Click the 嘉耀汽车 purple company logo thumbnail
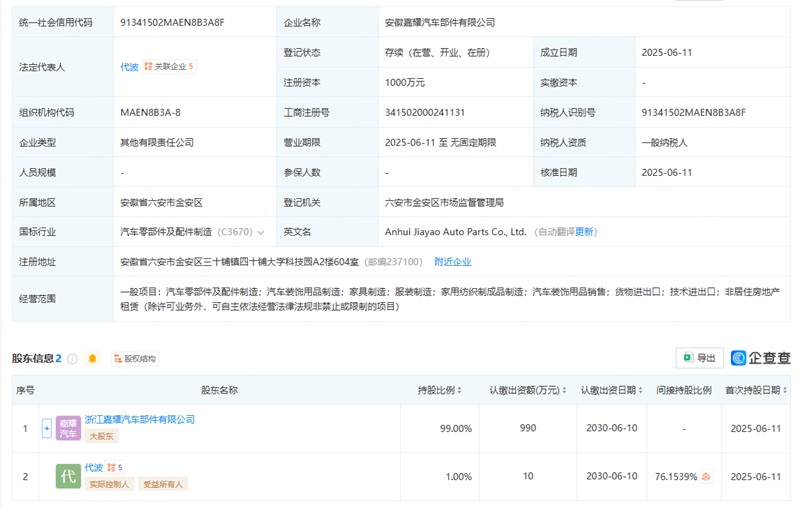 68,428
